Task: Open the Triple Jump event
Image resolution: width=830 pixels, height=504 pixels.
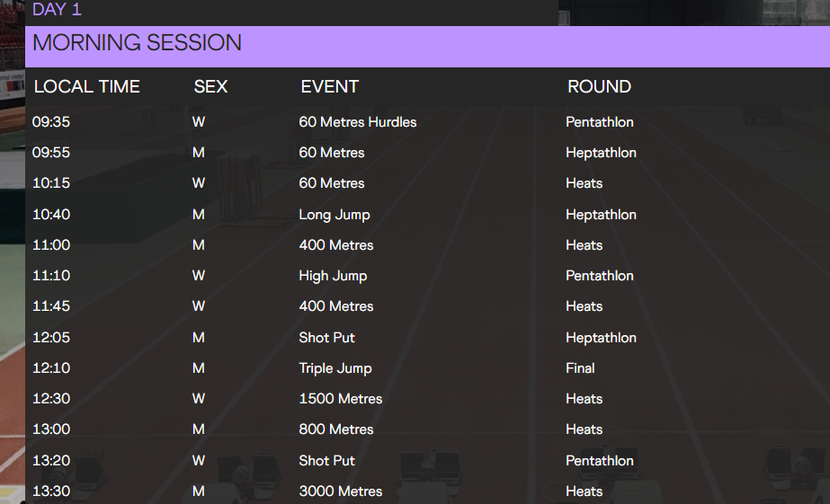Action: (x=335, y=368)
